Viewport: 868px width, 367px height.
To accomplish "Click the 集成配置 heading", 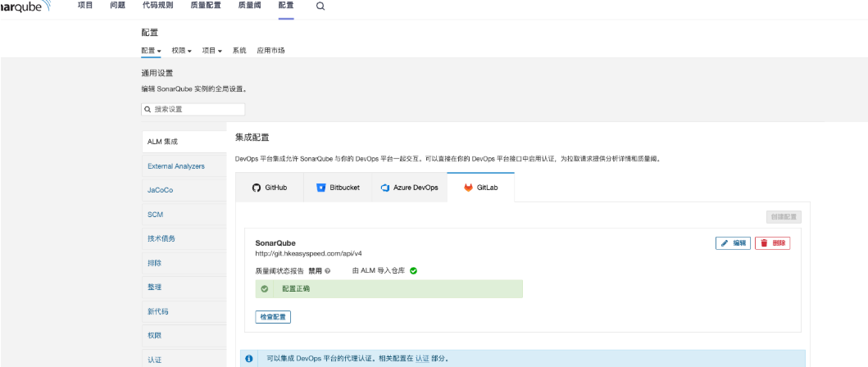I will tap(252, 137).
